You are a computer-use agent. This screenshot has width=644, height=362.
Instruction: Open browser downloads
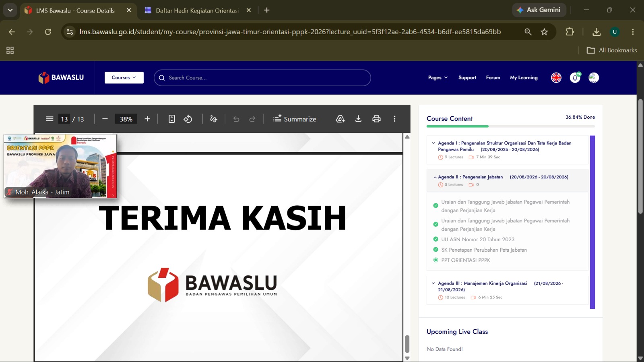point(597,32)
